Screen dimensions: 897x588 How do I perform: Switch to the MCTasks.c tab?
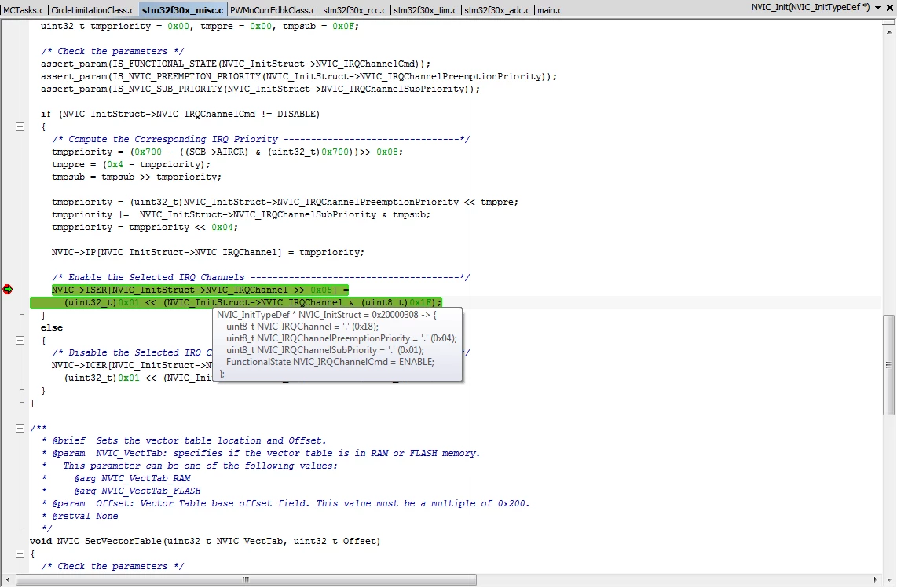tap(24, 10)
